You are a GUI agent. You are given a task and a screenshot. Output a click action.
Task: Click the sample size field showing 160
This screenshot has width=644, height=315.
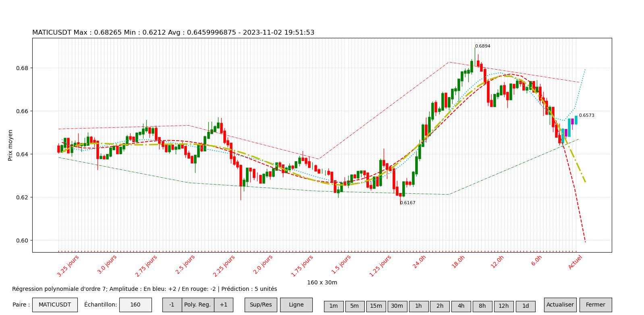[x=135, y=305]
